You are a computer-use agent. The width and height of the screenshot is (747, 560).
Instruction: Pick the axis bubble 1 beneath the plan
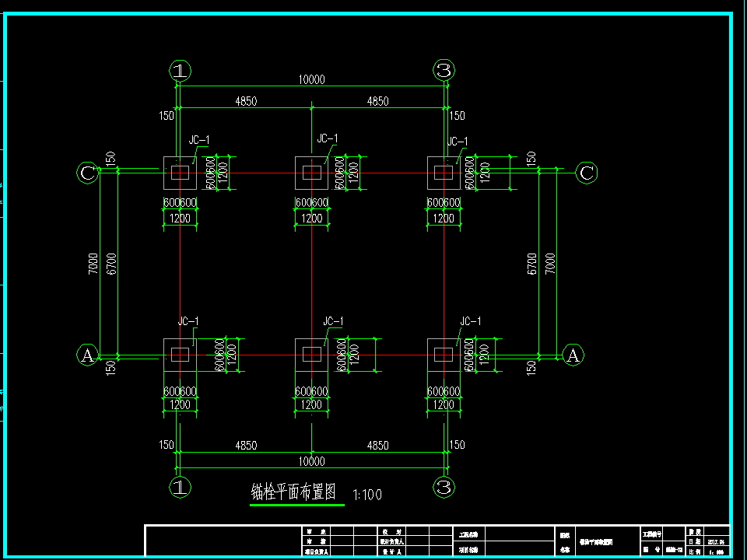tap(180, 487)
